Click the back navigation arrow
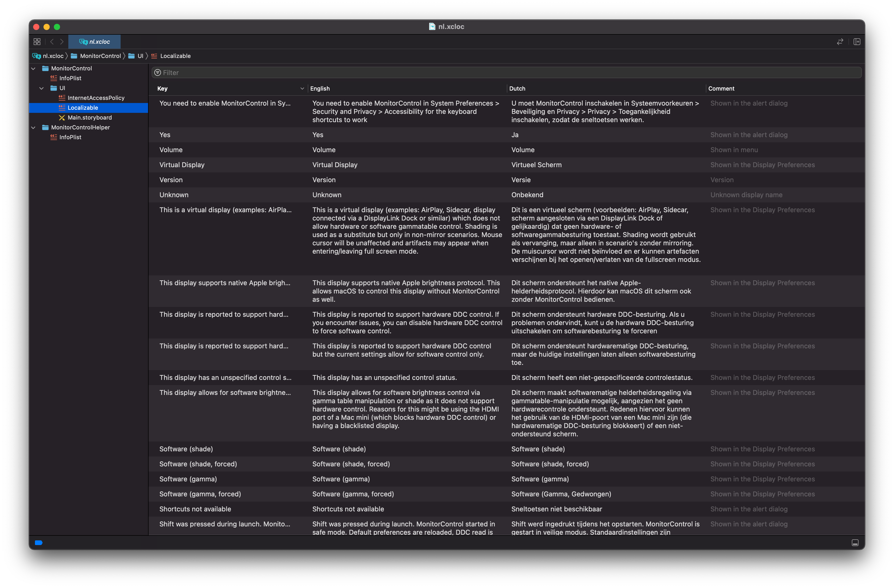Screen dimensions: 894x588 [x=52, y=41]
